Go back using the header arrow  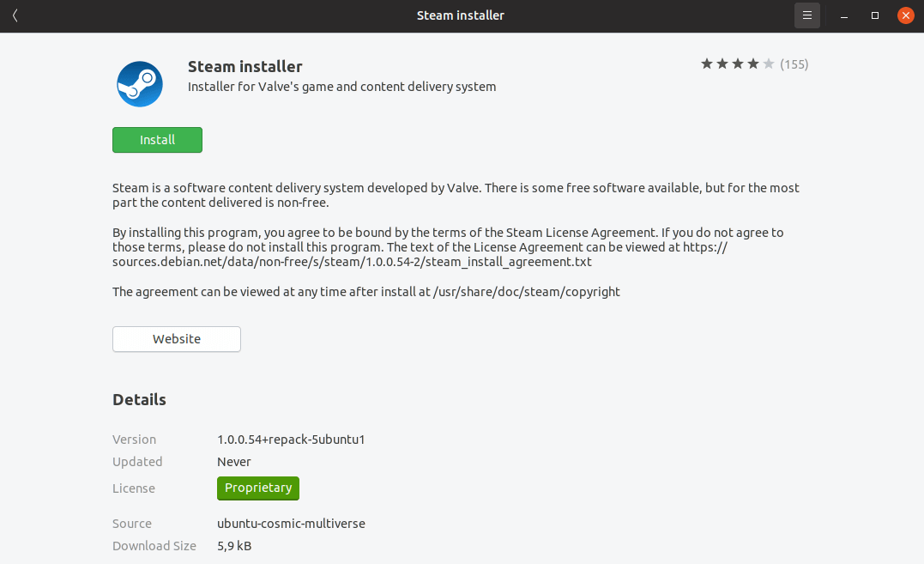15,15
